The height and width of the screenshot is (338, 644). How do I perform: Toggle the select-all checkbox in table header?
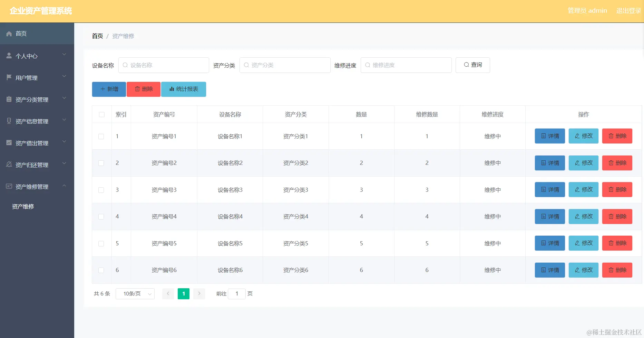point(102,114)
